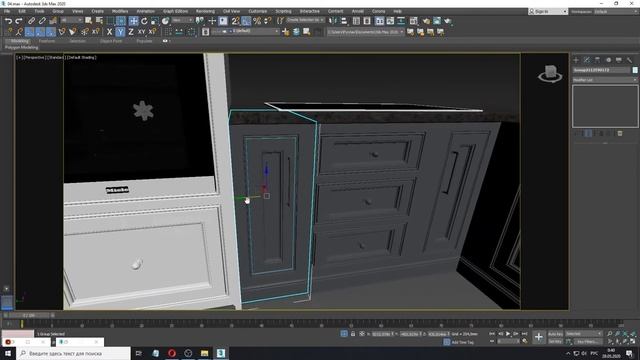
Task: Activate the Select and Move tool
Action: pos(133,20)
